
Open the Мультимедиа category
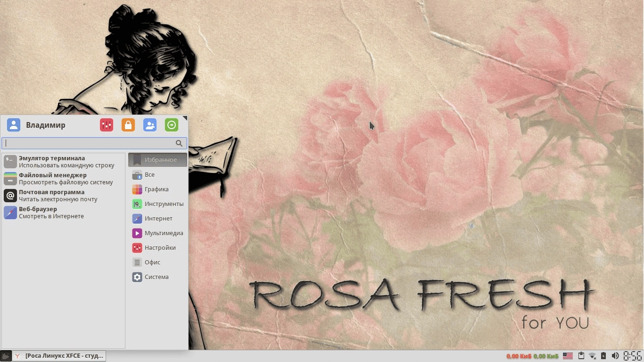[157, 233]
